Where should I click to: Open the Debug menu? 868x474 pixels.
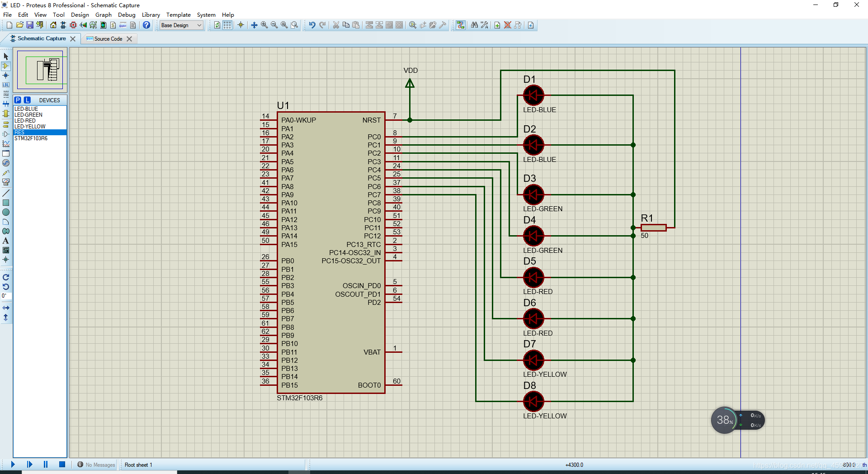pos(127,14)
